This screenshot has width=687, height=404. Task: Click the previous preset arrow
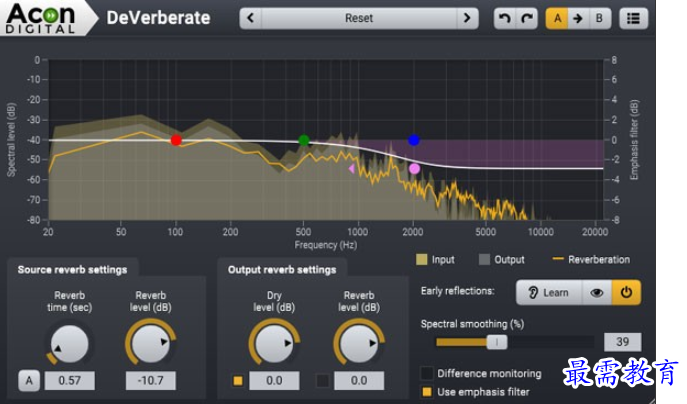(x=251, y=18)
